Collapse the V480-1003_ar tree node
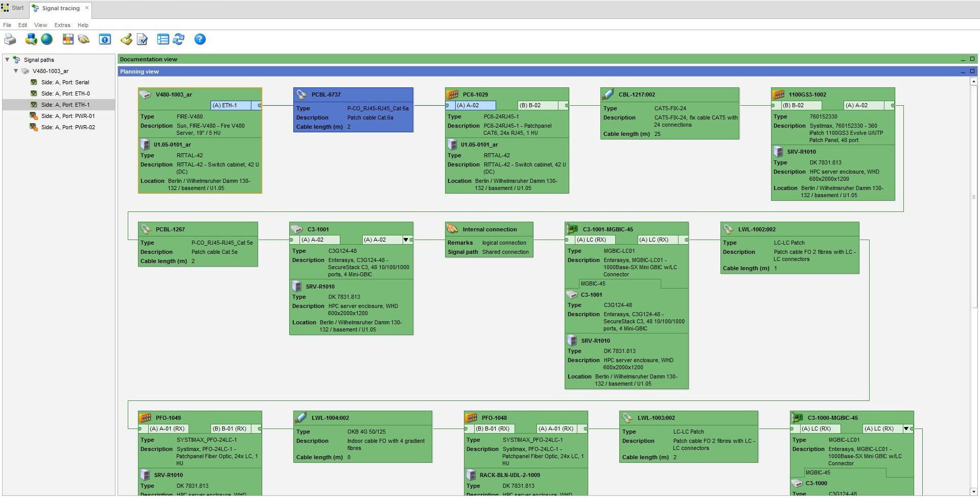This screenshot has width=980, height=499. (16, 71)
